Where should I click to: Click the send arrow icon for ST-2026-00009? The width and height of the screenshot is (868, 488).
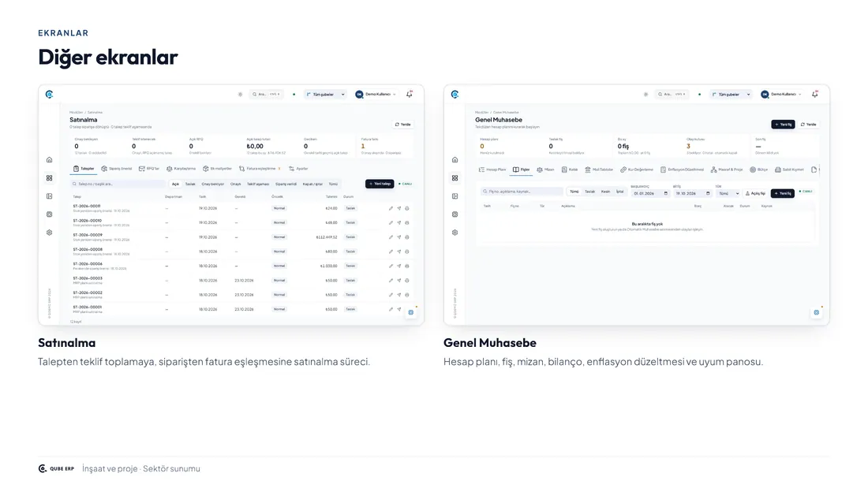coord(399,237)
